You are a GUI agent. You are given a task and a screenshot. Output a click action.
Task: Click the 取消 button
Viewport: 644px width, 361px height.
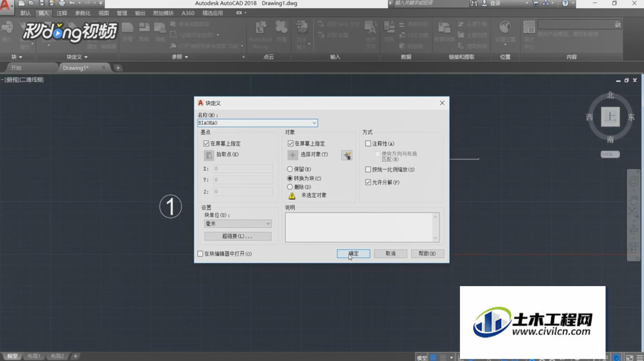point(390,254)
